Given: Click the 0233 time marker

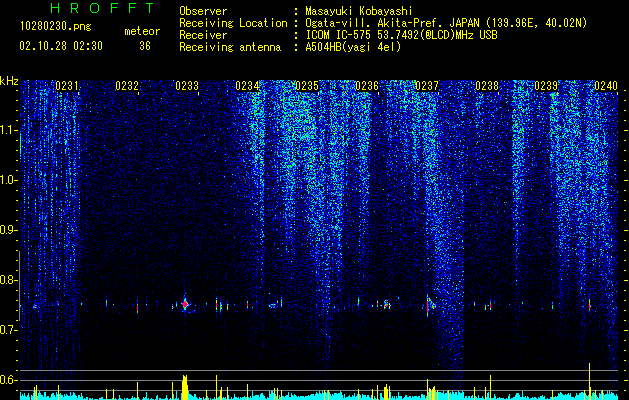Looking at the screenshot, I should 187,86.
